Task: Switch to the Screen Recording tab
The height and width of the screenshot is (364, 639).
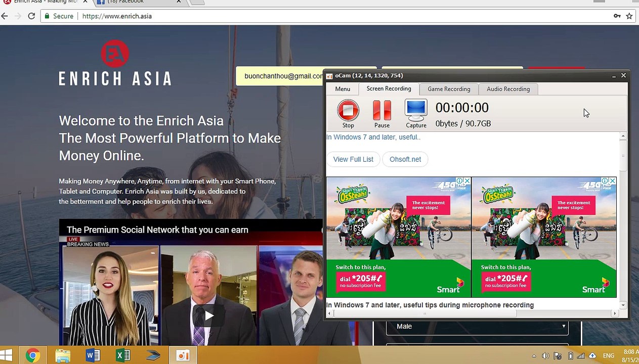Action: click(389, 88)
